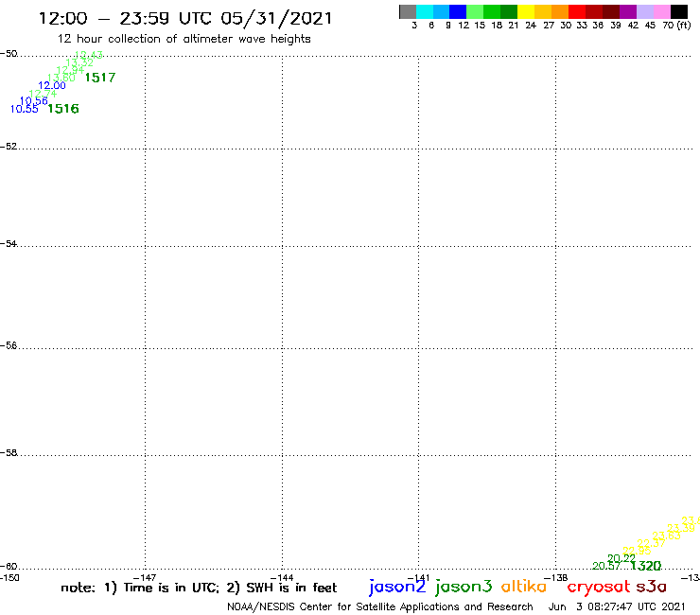The image size is (700, 615).
Task: Click the yellow 24 ft legend swatch
Action: pyautogui.click(x=526, y=11)
